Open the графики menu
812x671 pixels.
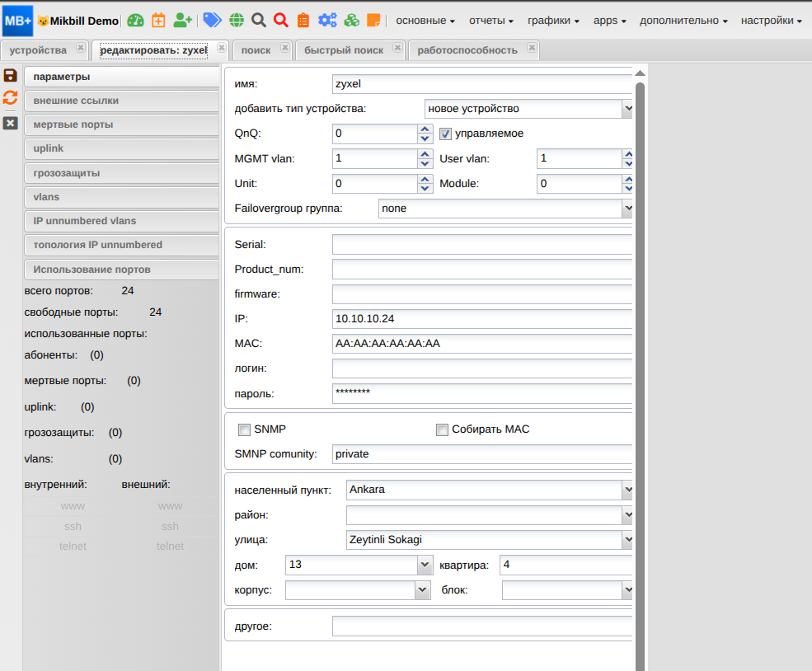point(553,21)
